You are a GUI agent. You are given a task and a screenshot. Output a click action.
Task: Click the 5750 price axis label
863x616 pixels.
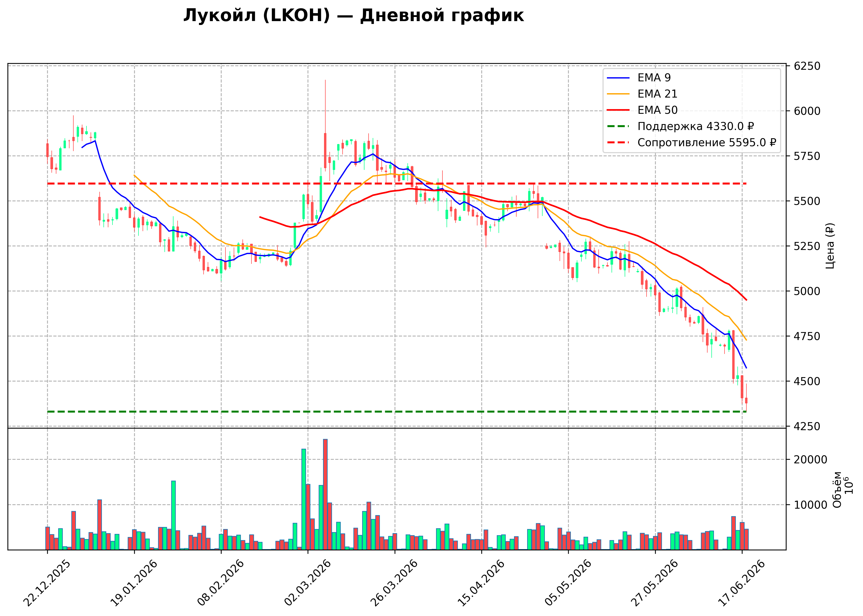click(x=807, y=156)
